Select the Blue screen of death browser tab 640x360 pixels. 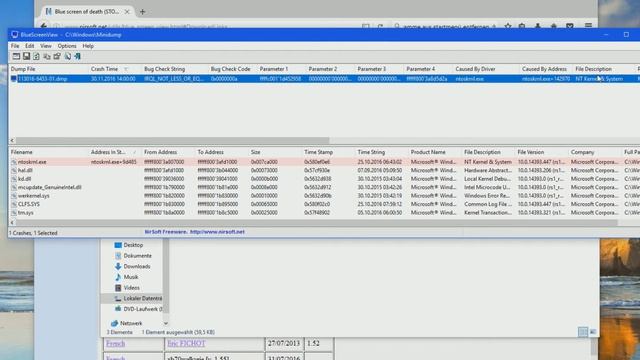(x=87, y=12)
